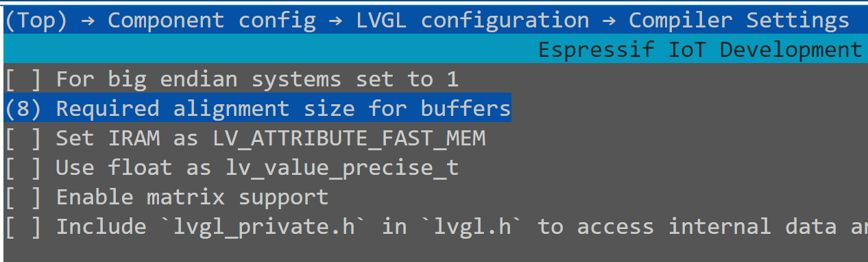This screenshot has height=262, width=868.
Task: Select Required alignment size for buffers entry
Action: tap(258, 109)
